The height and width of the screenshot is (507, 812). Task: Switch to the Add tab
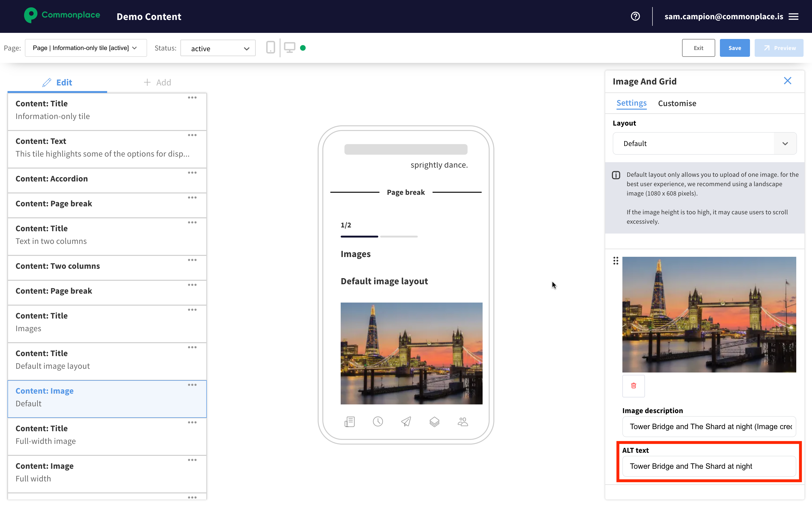coord(157,82)
